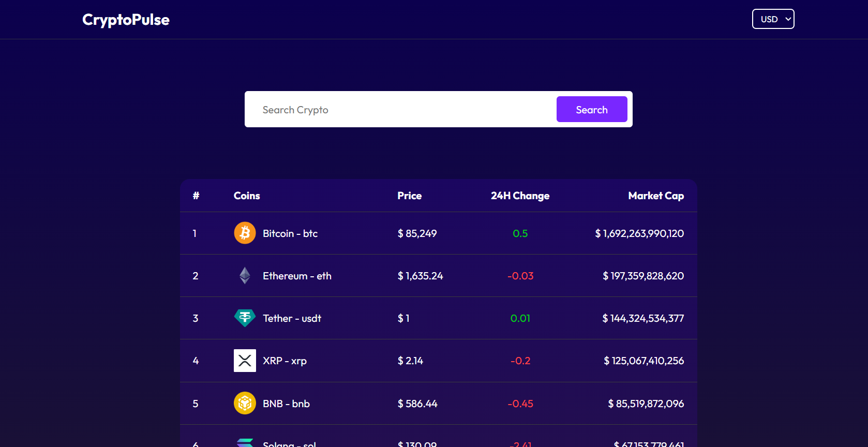Click XRP 24H change -0.2
This screenshot has width=868, height=447.
[520, 361]
